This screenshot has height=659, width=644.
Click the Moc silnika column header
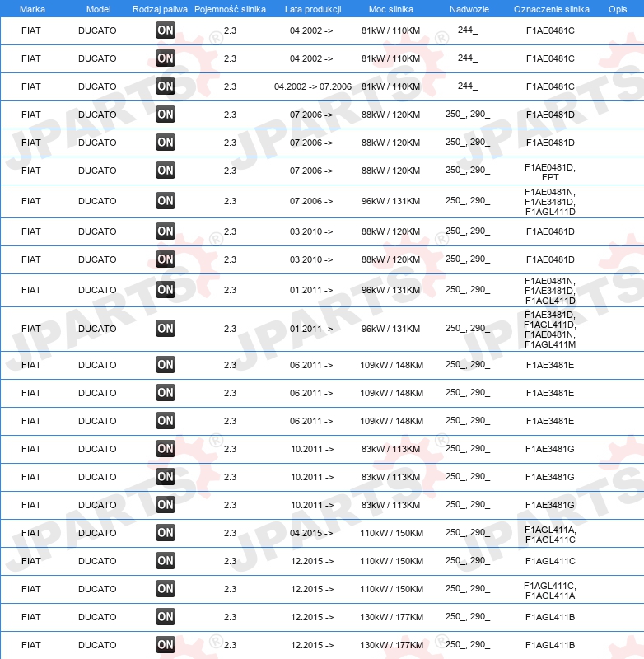click(x=390, y=9)
